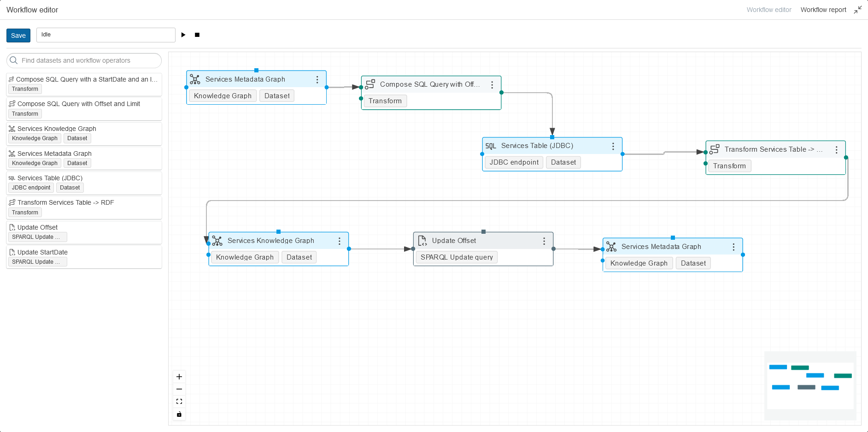This screenshot has height=432, width=868.
Task: Click the magnifier icon in the search box
Action: click(x=14, y=60)
